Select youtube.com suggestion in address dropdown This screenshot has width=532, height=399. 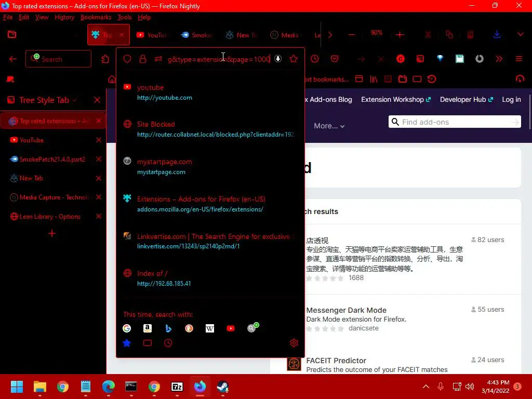210,92
